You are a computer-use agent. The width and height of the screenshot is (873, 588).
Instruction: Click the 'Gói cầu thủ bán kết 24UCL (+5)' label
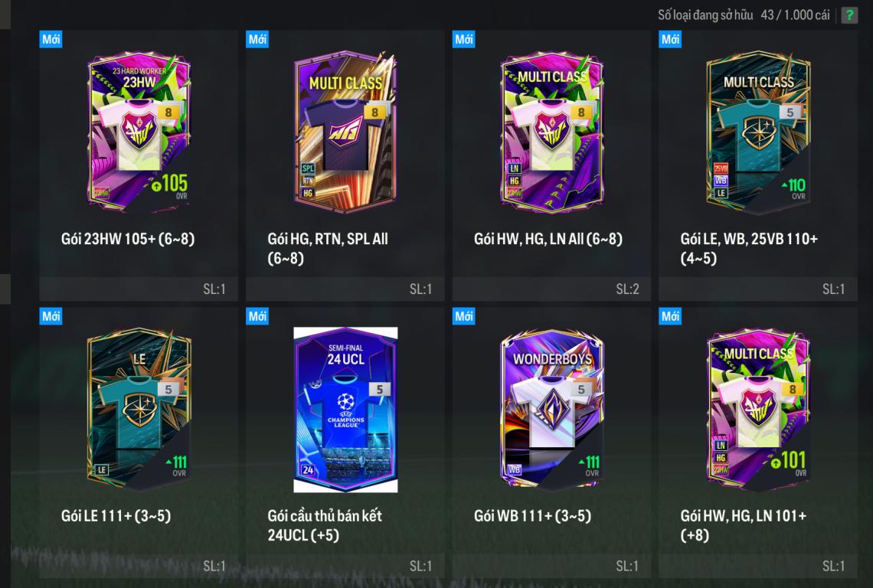pos(325,525)
